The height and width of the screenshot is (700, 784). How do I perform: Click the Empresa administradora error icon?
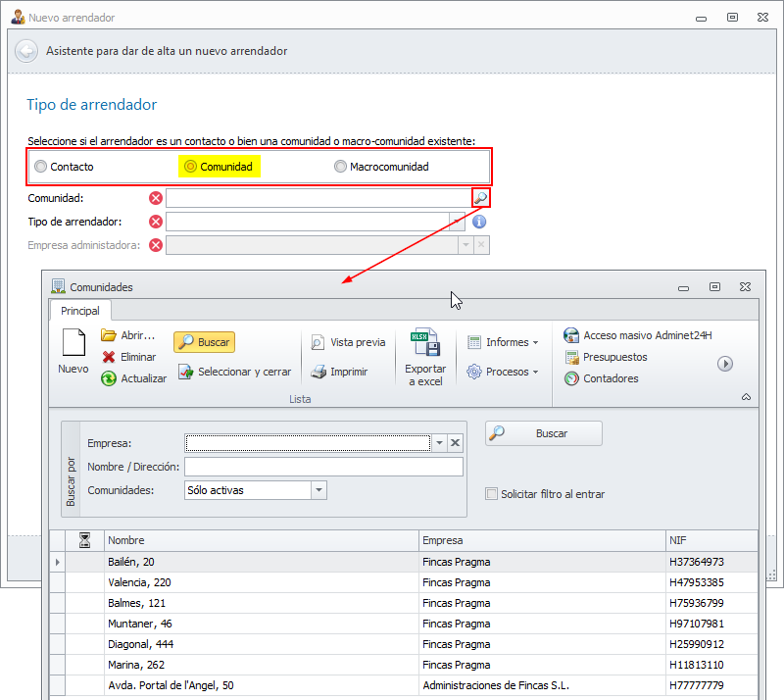point(156,245)
